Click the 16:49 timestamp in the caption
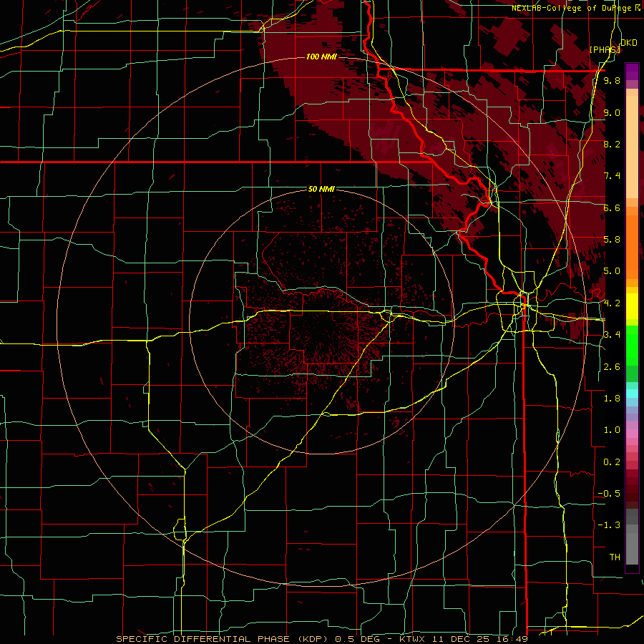The height and width of the screenshot is (644, 644). tap(511, 639)
